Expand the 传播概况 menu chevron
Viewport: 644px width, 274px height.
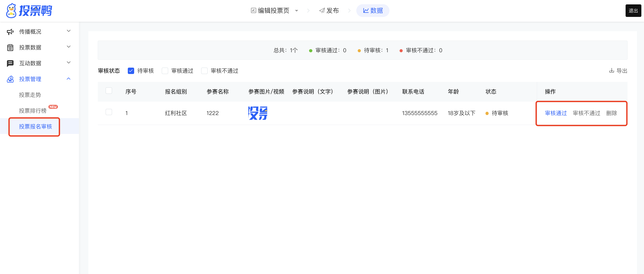pos(69,31)
